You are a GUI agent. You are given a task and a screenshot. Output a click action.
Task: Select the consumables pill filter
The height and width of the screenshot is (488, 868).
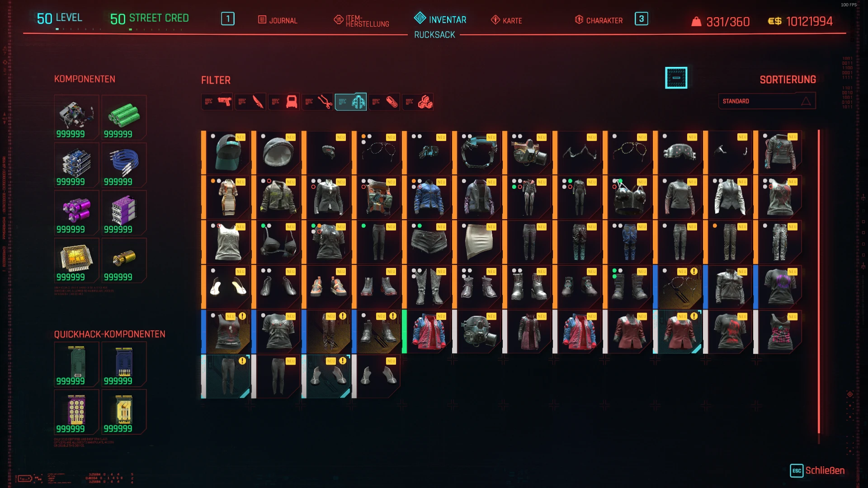point(384,102)
